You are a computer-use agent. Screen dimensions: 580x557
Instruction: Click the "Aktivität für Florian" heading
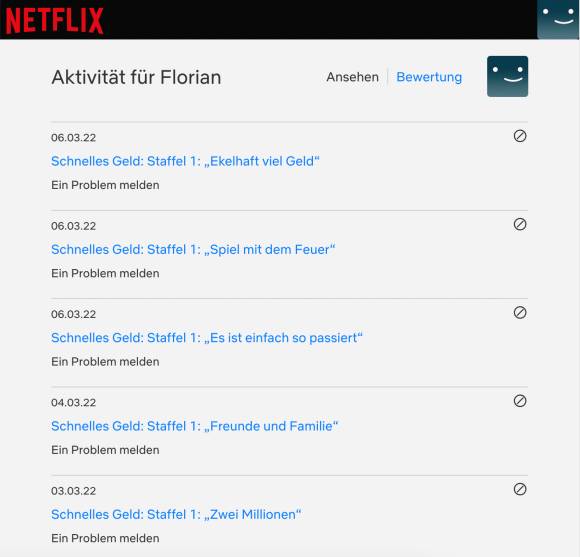(136, 77)
